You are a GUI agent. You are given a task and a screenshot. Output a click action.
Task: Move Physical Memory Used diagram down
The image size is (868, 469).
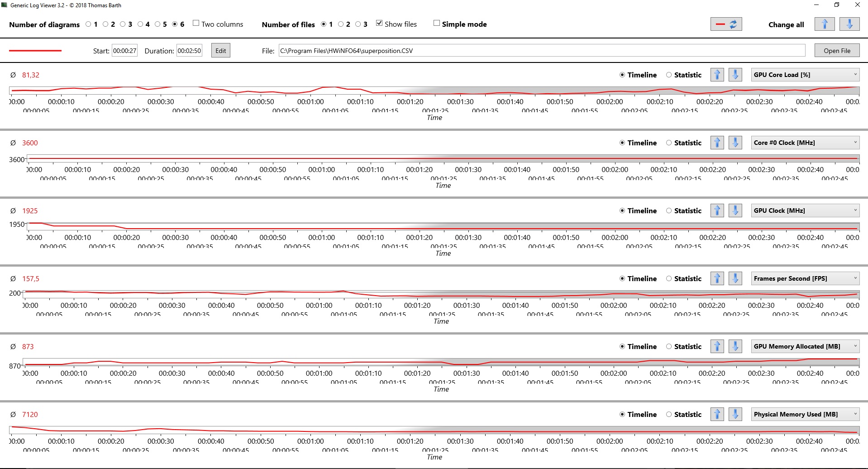pyautogui.click(x=735, y=414)
